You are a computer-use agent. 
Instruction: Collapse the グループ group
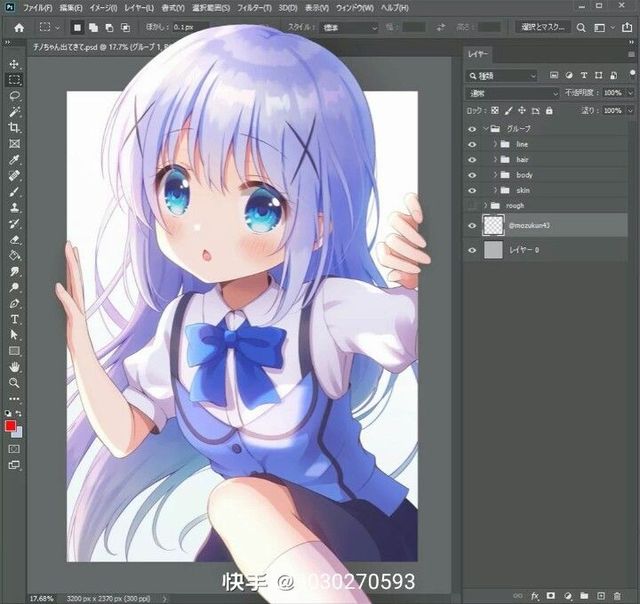486,129
